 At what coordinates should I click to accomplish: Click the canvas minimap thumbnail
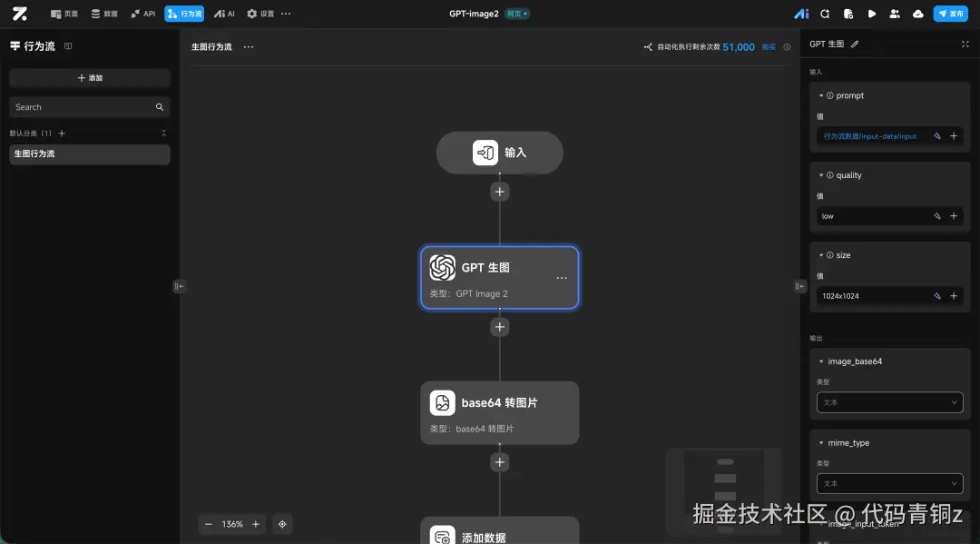click(x=724, y=491)
